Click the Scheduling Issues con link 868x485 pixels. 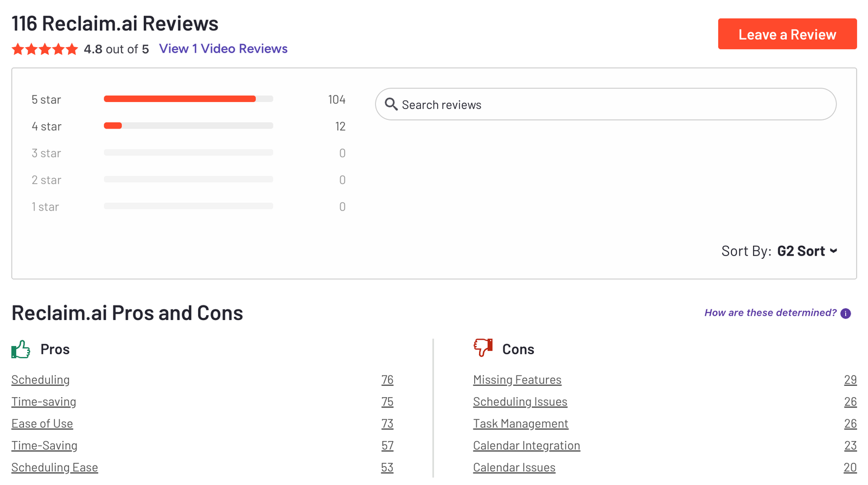click(x=520, y=402)
